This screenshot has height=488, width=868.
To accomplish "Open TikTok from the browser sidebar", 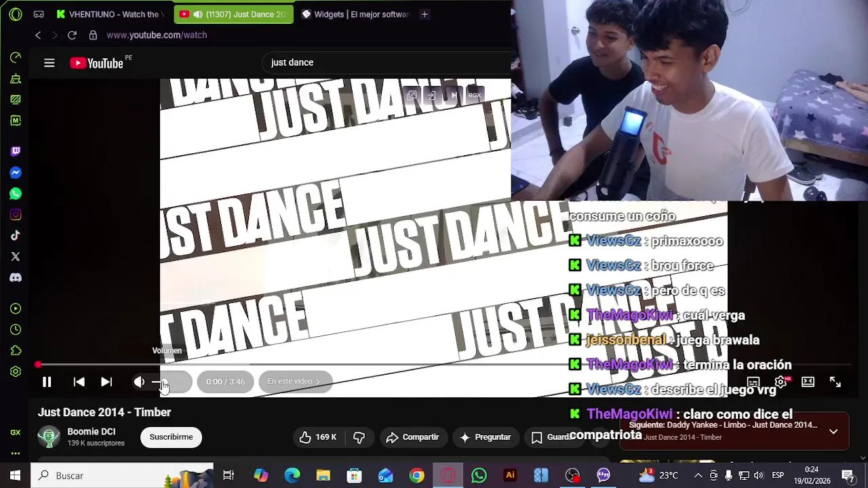I will pyautogui.click(x=16, y=236).
